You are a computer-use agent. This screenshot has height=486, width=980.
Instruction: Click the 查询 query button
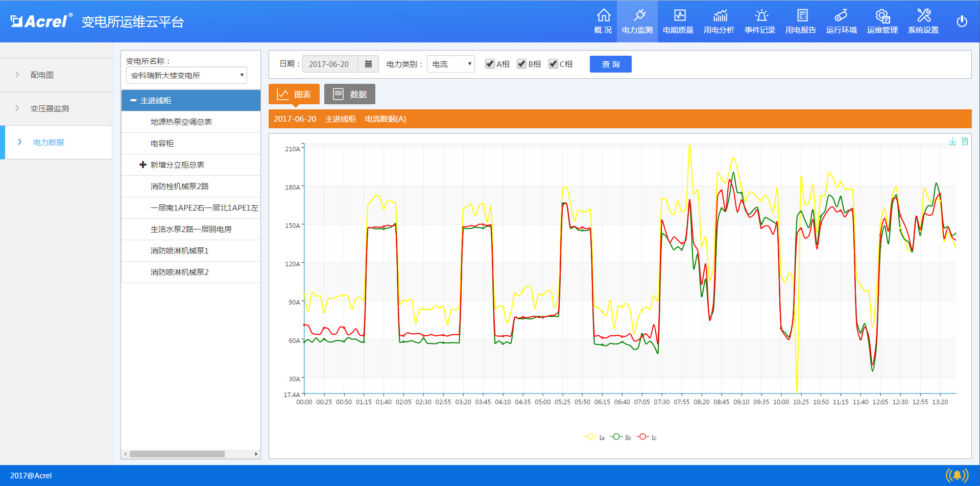[610, 64]
